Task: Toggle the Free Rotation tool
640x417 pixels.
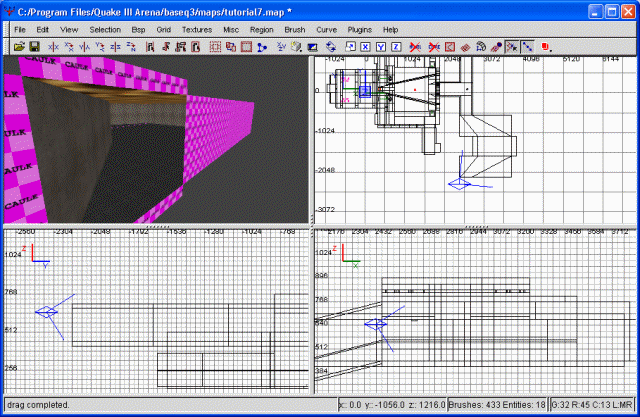Action: pyautogui.click(x=331, y=47)
